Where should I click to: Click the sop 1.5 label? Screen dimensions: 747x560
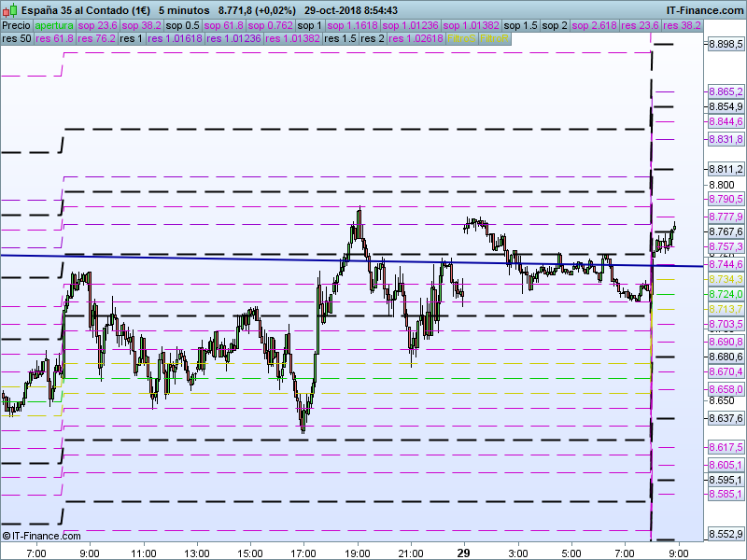pos(520,26)
